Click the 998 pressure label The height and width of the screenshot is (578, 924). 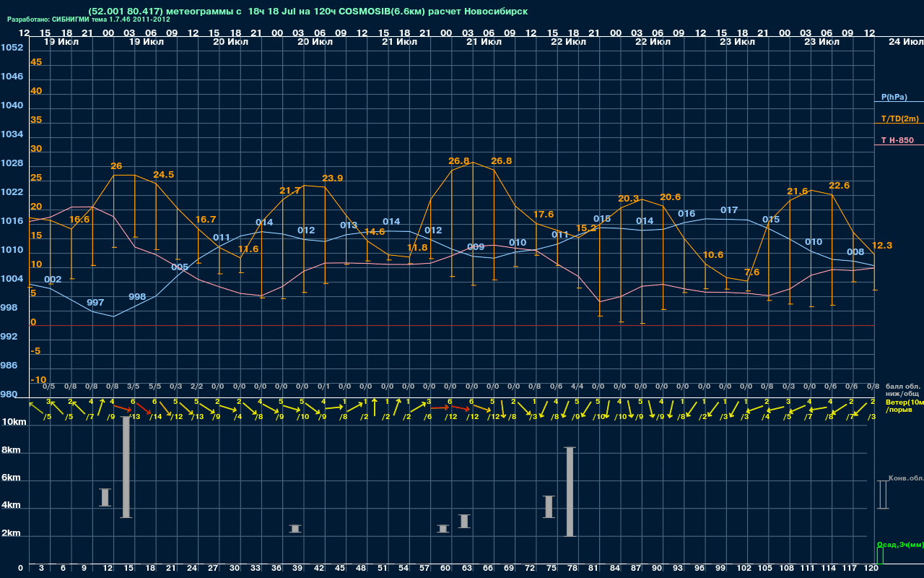coord(137,297)
